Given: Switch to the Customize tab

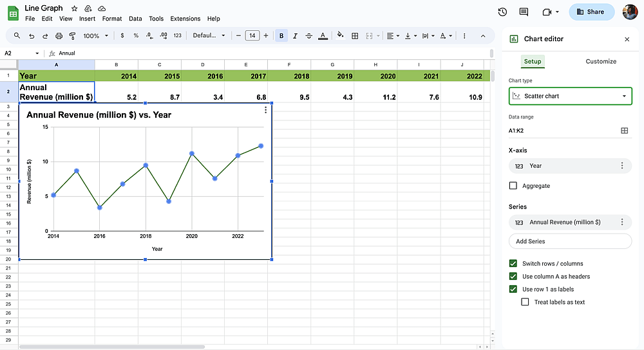Looking at the screenshot, I should coord(601,61).
